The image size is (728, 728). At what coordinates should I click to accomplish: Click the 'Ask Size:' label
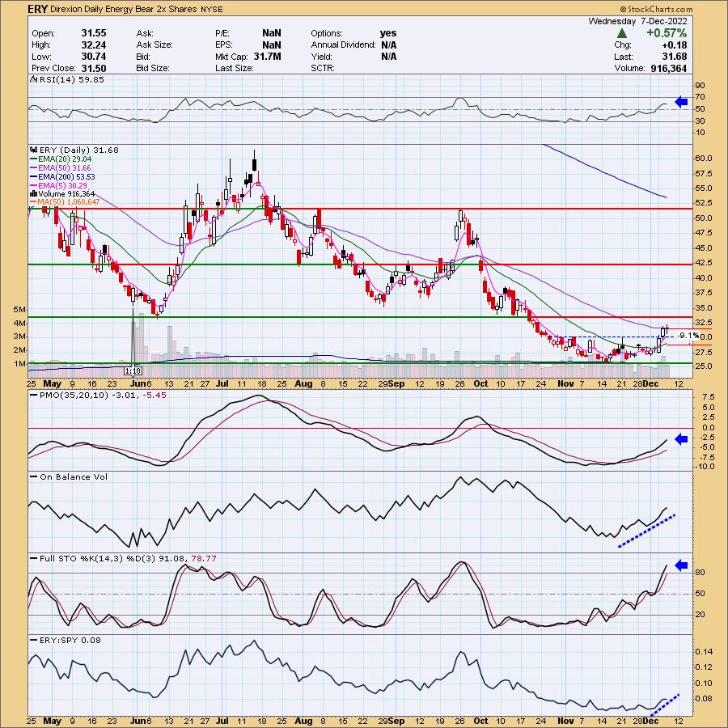tap(154, 45)
